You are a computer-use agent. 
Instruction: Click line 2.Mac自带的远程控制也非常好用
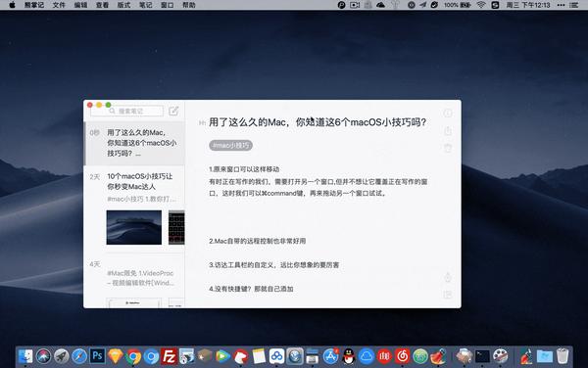pos(257,241)
